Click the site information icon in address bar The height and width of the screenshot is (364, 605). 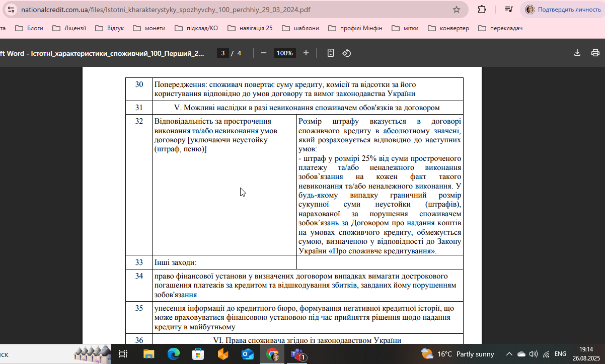(x=11, y=10)
